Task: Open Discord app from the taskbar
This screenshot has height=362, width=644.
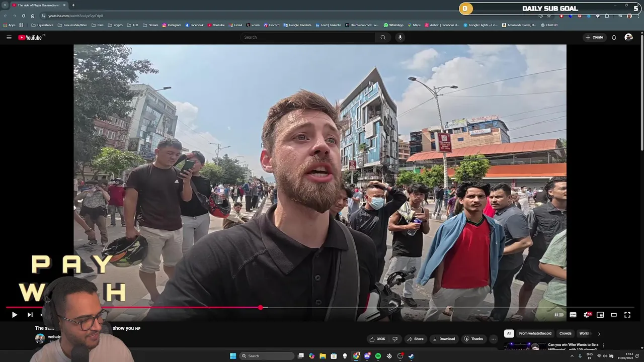Action: click(x=367, y=356)
